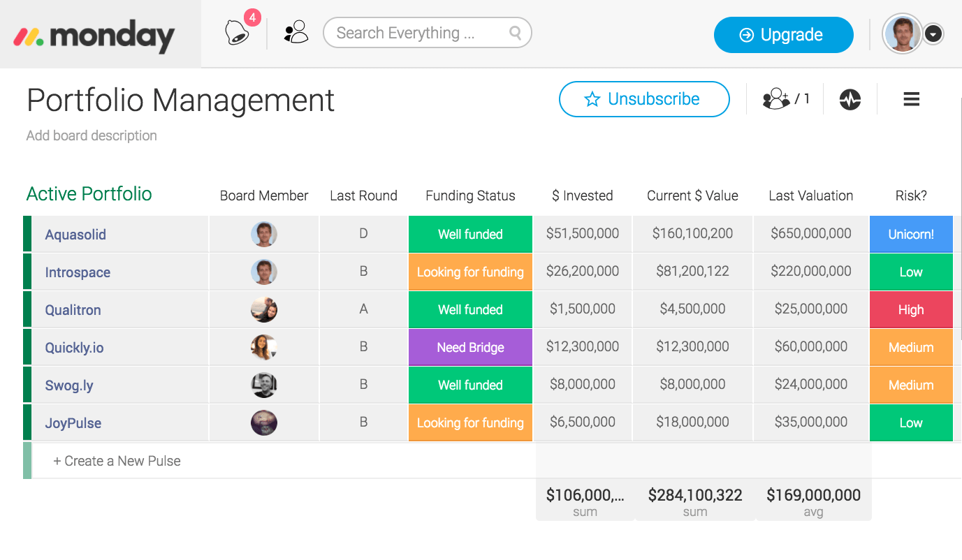Click the $25,000,000 valuation cell
Viewport: 962px width, 560px height.
[811, 309]
